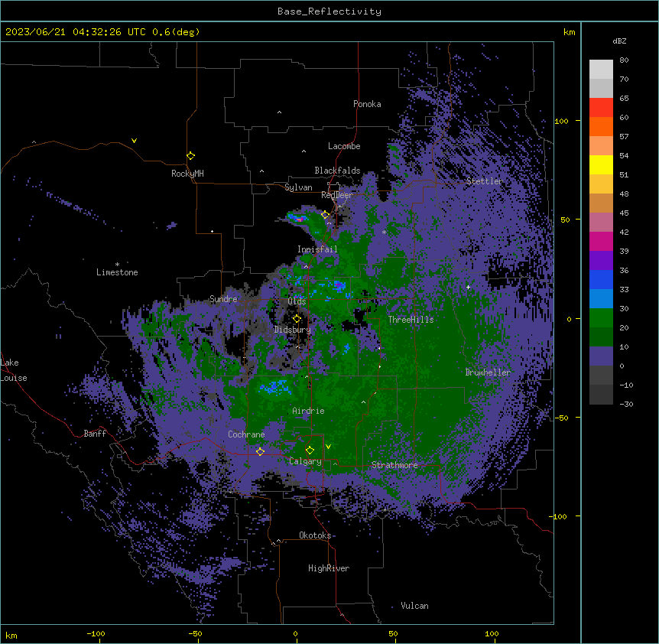Click the magenta storm core near Red Deer
This screenshot has height=644, width=659.
tap(299, 219)
